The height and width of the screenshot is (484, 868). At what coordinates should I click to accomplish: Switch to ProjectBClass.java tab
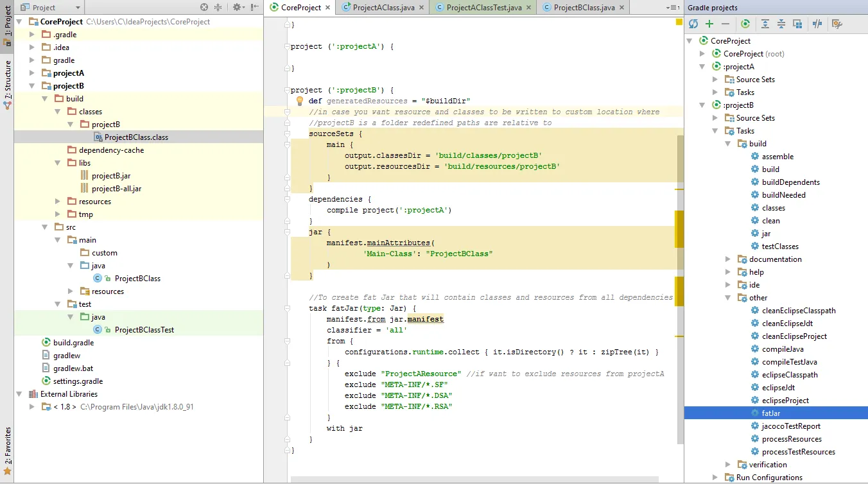click(x=584, y=8)
